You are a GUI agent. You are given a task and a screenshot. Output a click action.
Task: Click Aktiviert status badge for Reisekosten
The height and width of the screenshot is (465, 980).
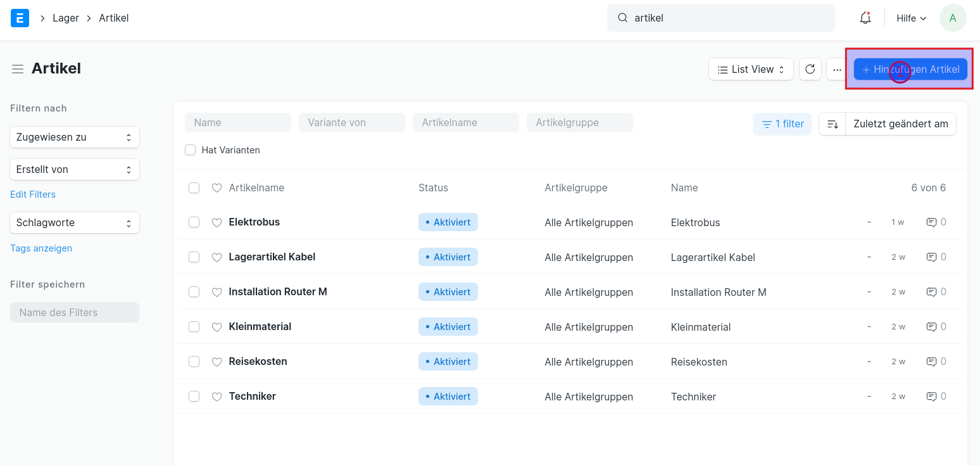coord(448,362)
